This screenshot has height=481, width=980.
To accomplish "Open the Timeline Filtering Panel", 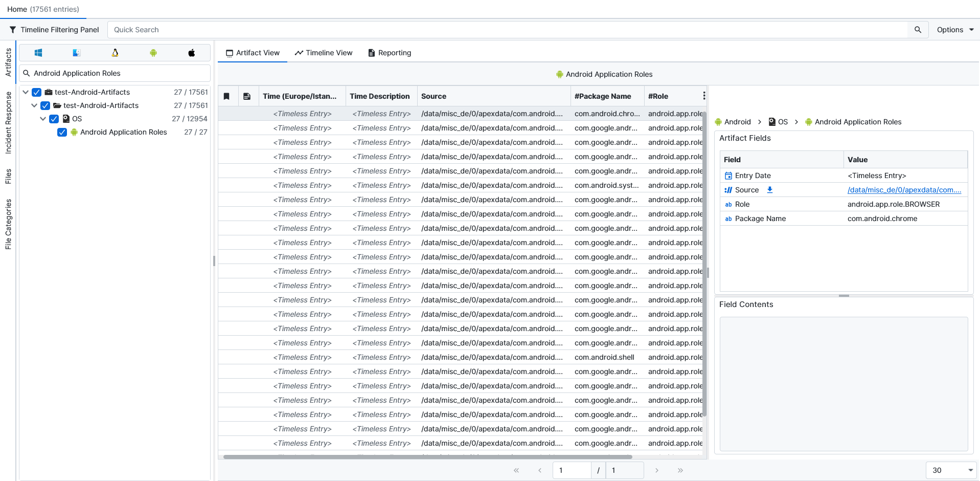I will click(54, 30).
